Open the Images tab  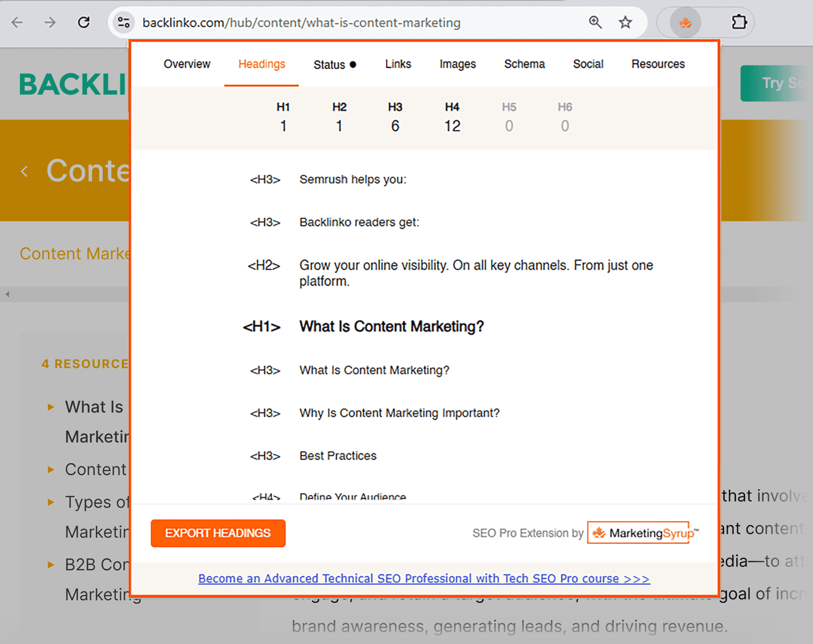point(457,64)
